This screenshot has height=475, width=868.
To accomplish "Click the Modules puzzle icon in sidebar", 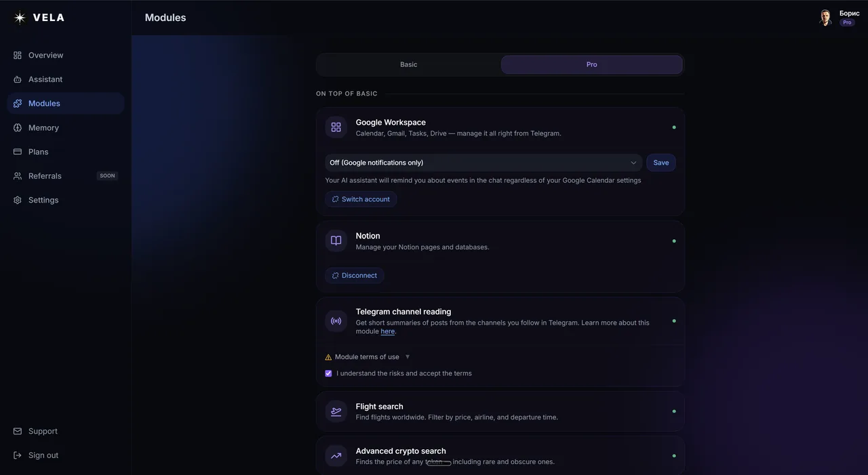I will pos(18,104).
